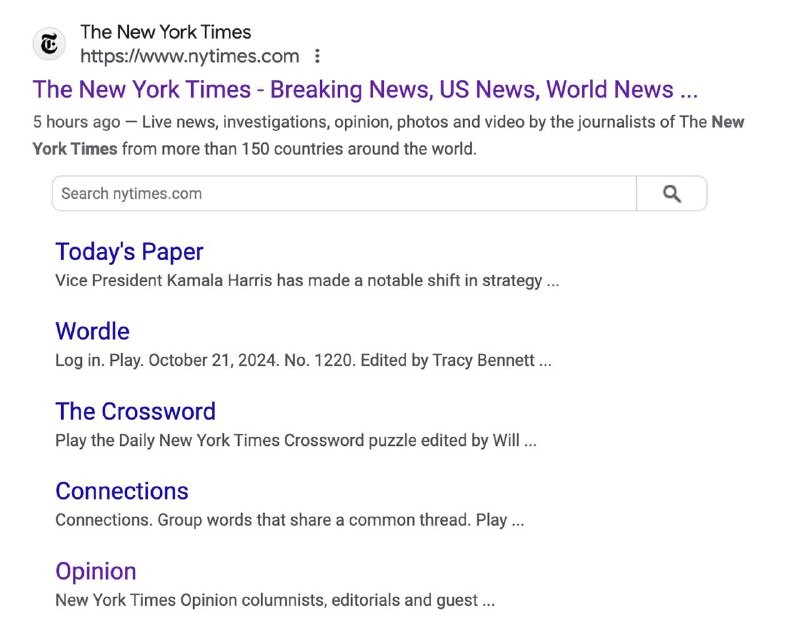Viewport: 800px width, 637px height.
Task: Open the Connections sitelink
Action: coord(122,491)
